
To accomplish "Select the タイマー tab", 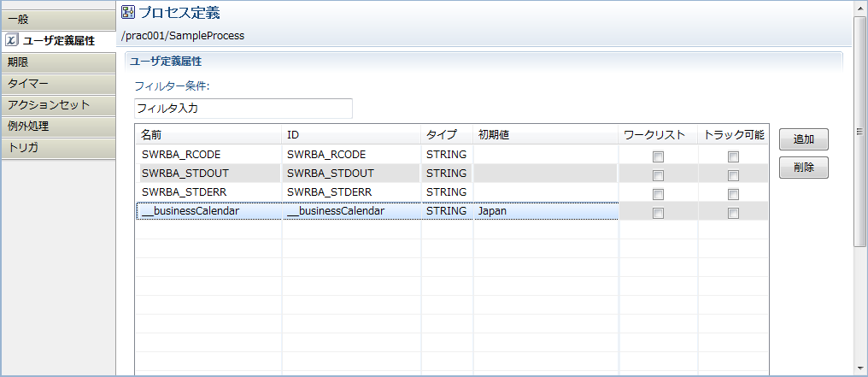I will (57, 84).
